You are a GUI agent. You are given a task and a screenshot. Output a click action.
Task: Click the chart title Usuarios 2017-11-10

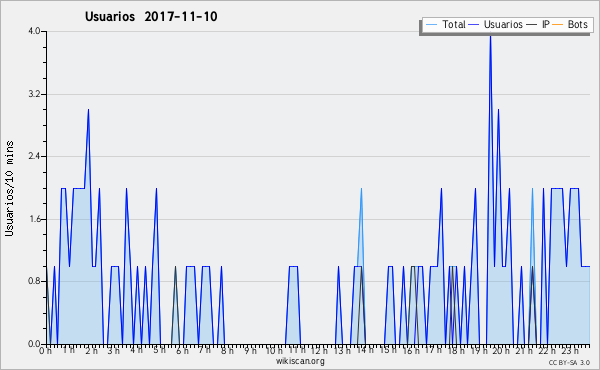[x=151, y=16]
